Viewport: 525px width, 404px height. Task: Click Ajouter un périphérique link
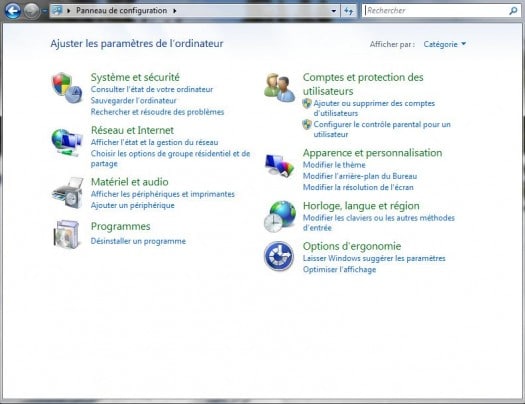tap(133, 205)
